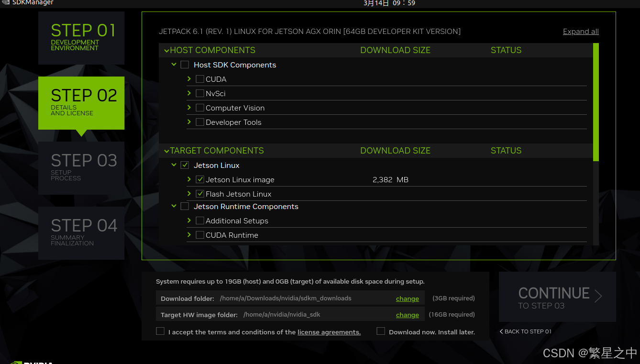This screenshot has width=640, height=364.
Task: Click the Expand all link
Action: coord(581,32)
